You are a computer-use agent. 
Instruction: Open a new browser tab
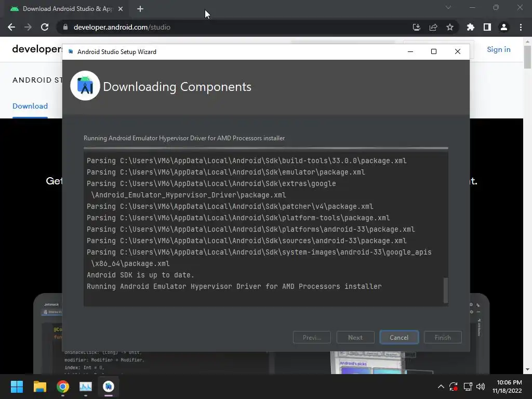pyautogui.click(x=140, y=9)
